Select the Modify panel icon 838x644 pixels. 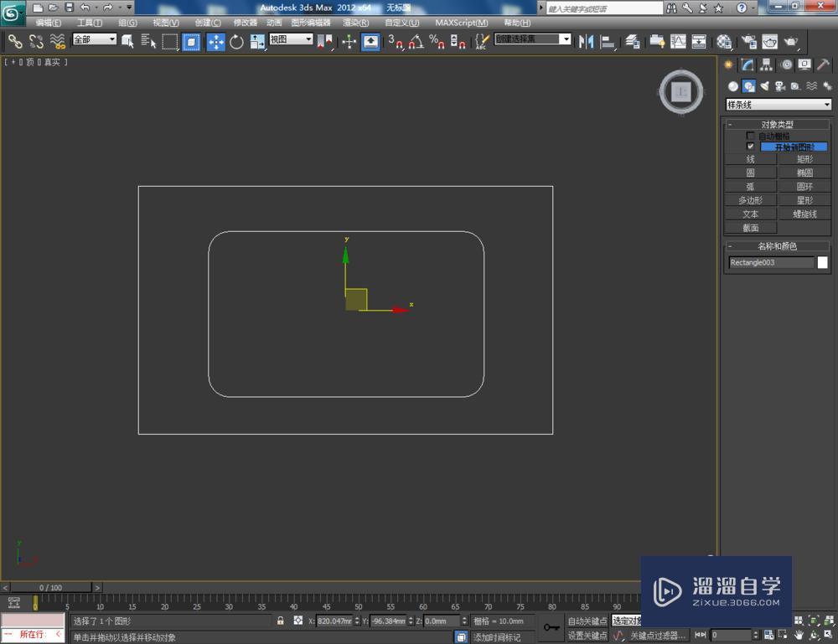pyautogui.click(x=747, y=65)
